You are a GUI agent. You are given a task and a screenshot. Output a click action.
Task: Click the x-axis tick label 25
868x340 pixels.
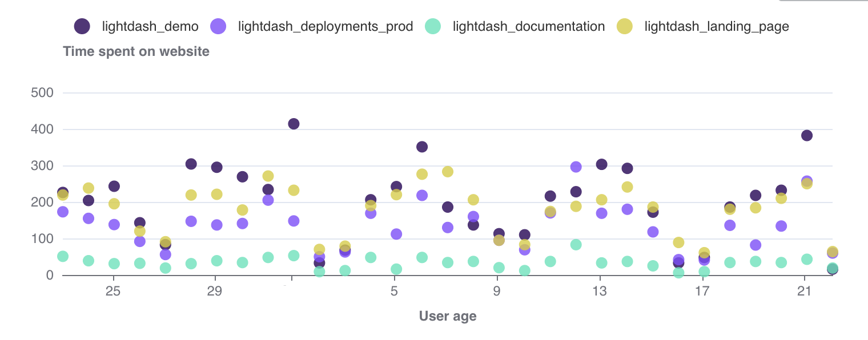[x=113, y=292]
